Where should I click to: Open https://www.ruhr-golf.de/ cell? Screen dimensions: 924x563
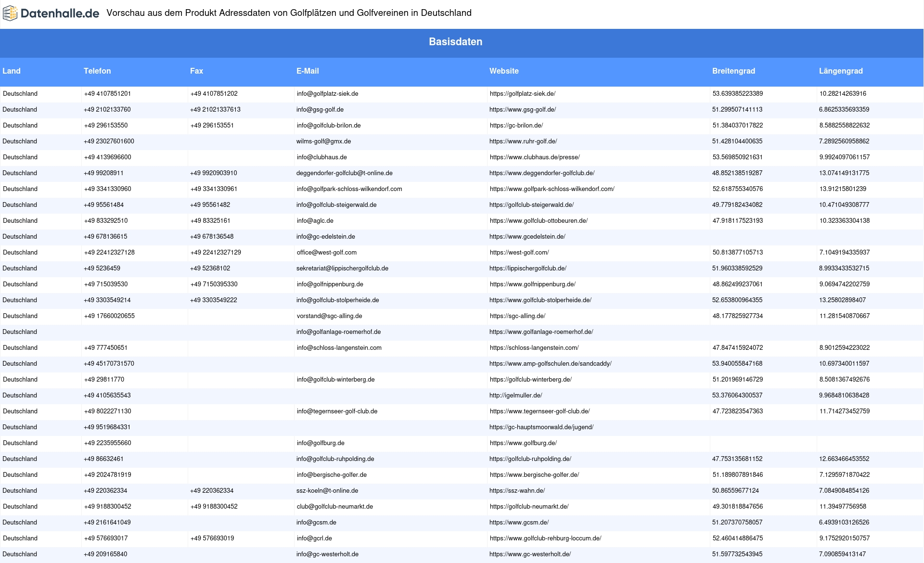(523, 141)
